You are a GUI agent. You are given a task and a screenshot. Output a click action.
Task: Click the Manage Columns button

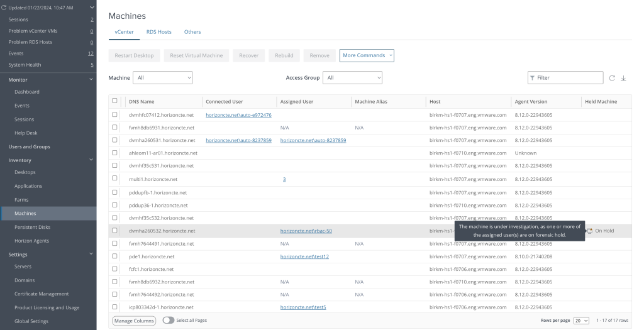click(134, 321)
